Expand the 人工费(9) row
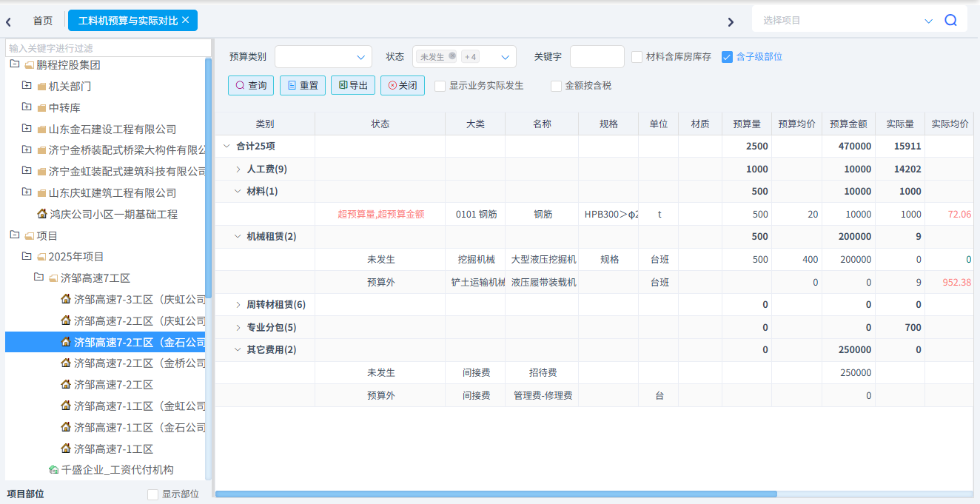980x504 pixels. click(238, 169)
